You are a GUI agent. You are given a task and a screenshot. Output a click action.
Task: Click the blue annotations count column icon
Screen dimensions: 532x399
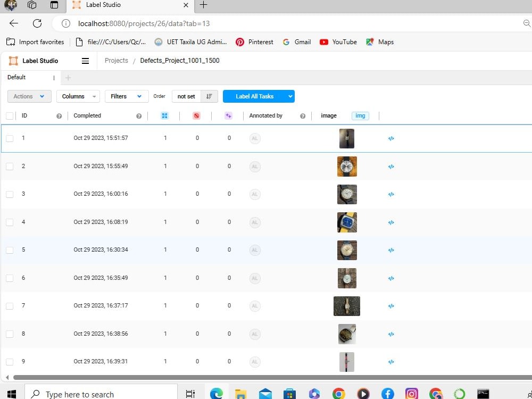pyautogui.click(x=164, y=115)
